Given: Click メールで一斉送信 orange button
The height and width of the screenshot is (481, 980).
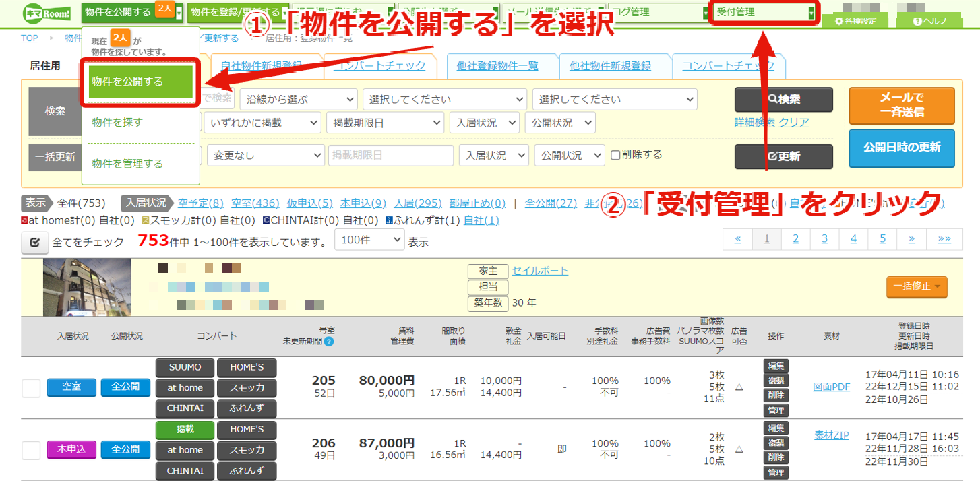Looking at the screenshot, I should point(902,106).
